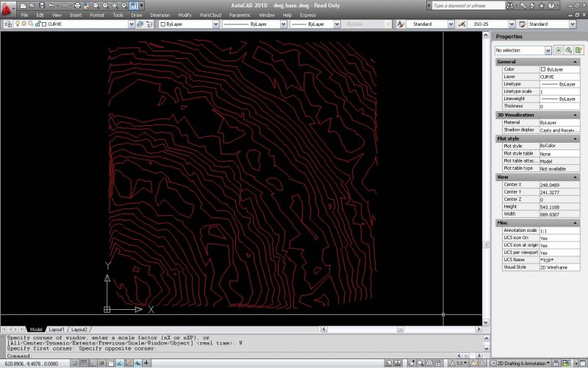Open the No selection dropdown in Properties
The width and height of the screenshot is (588, 368).
548,50
